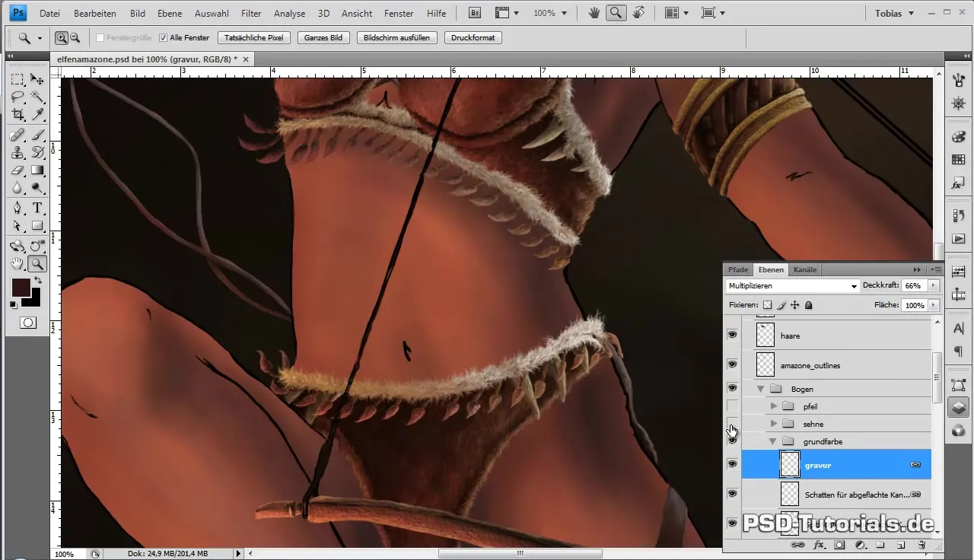Open the Multiplizieren blend mode dropdown

(x=791, y=286)
